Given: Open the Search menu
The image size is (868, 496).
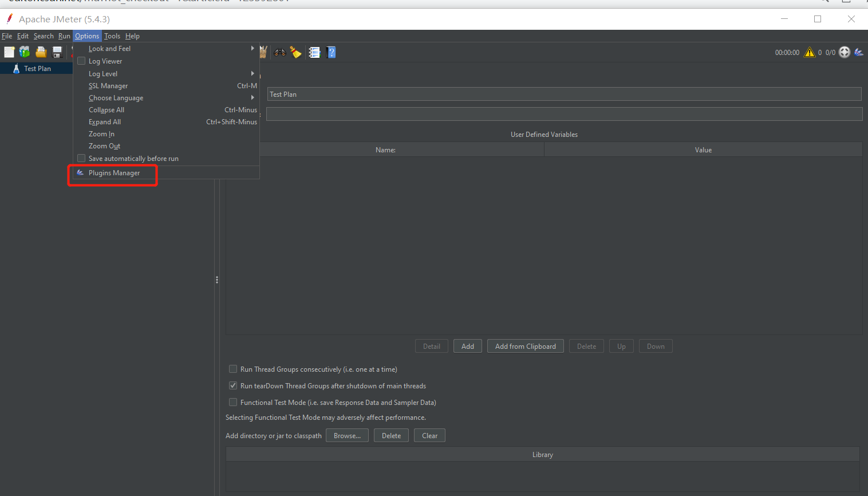Looking at the screenshot, I should (x=44, y=36).
